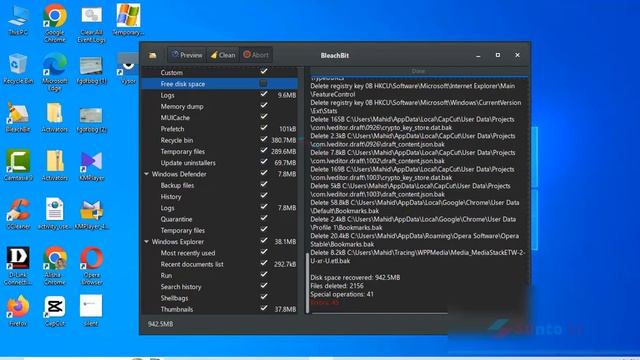This screenshot has width=640, height=360.
Task: Select KMPlayer 64 desktop shortcut
Action: pos(91,214)
